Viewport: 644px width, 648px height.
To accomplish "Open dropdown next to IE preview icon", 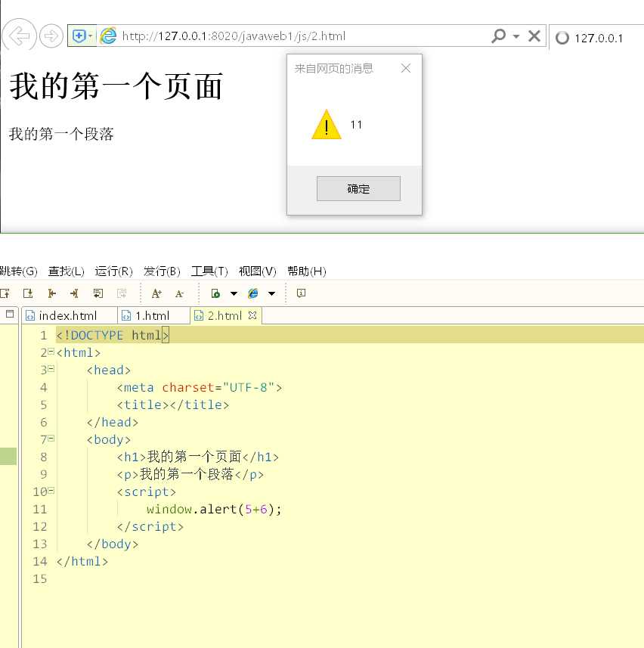I will point(271,293).
